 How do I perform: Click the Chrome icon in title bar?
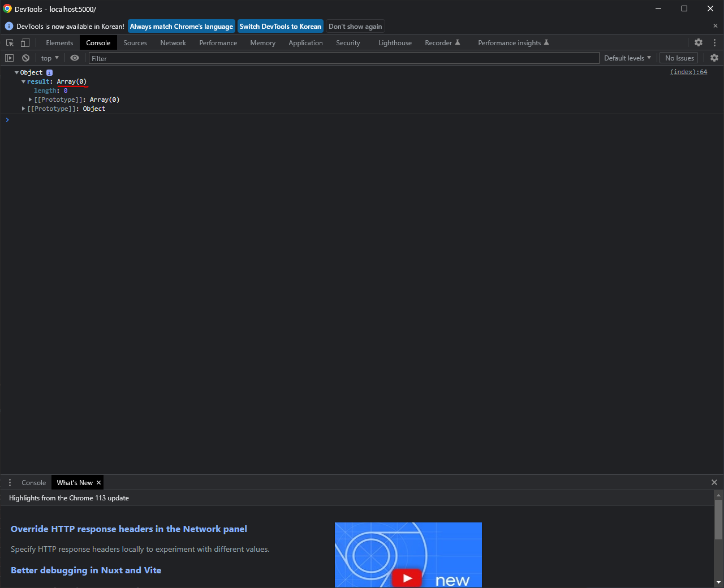pos(7,8)
